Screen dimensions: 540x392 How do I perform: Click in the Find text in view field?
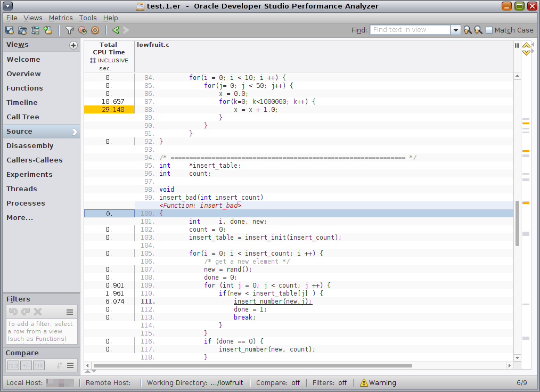(410, 30)
